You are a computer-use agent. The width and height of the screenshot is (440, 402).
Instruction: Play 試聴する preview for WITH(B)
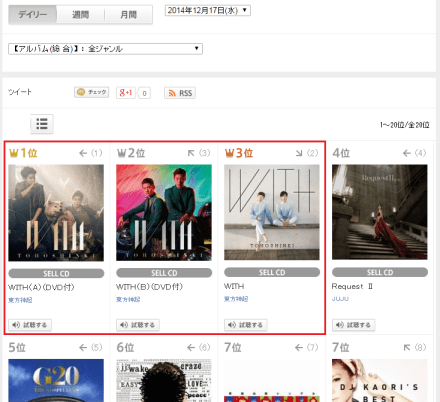pyautogui.click(x=138, y=325)
